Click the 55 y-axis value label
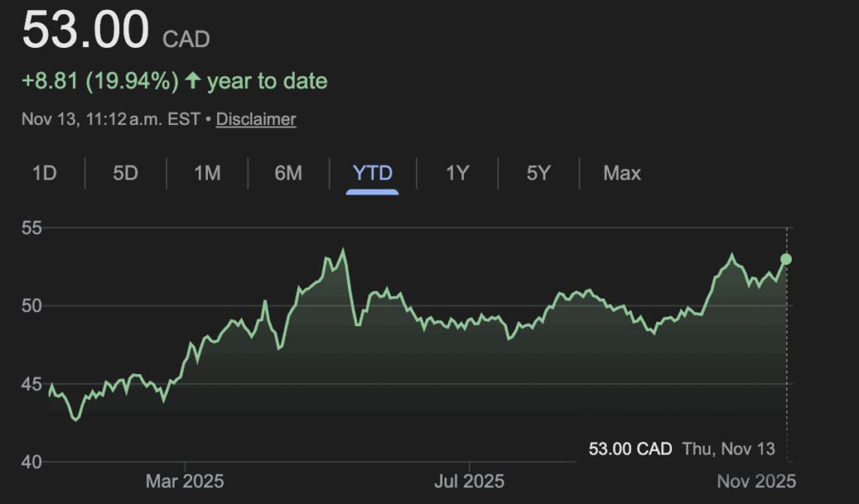This screenshot has width=859, height=504. click(x=34, y=228)
